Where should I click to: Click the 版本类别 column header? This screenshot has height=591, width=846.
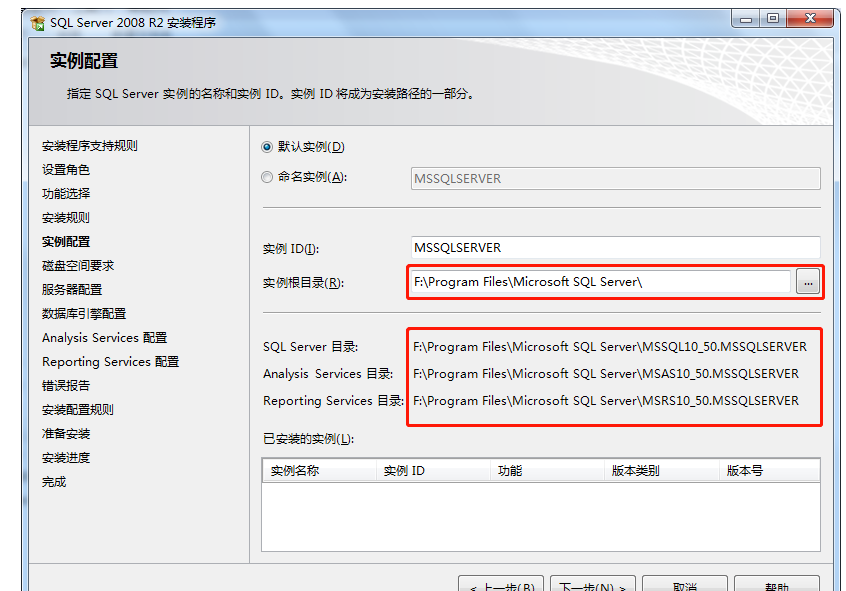click(661, 471)
